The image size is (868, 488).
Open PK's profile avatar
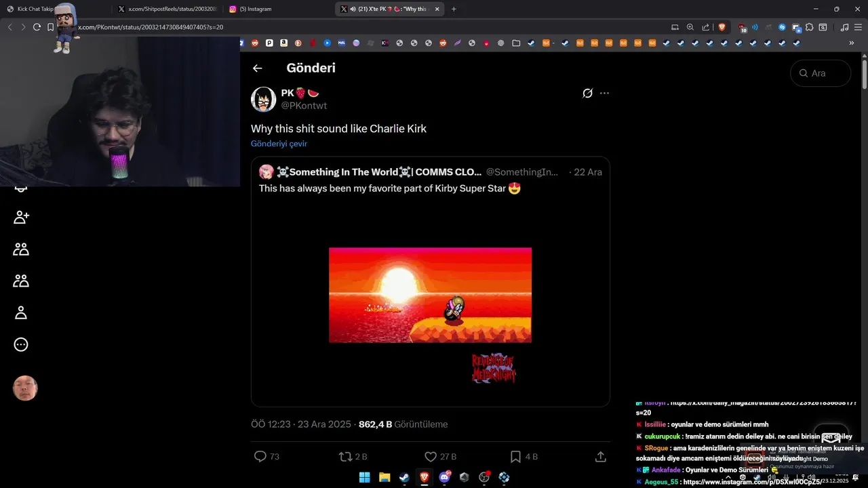[263, 99]
